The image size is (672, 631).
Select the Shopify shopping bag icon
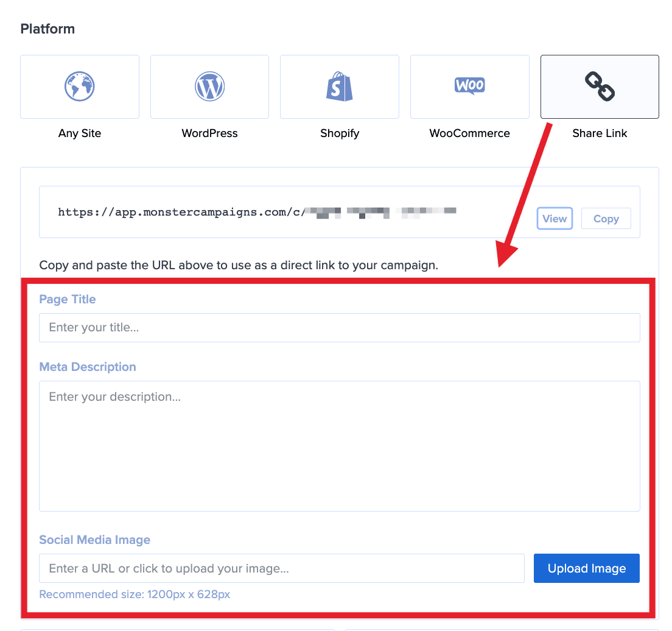pos(340,86)
